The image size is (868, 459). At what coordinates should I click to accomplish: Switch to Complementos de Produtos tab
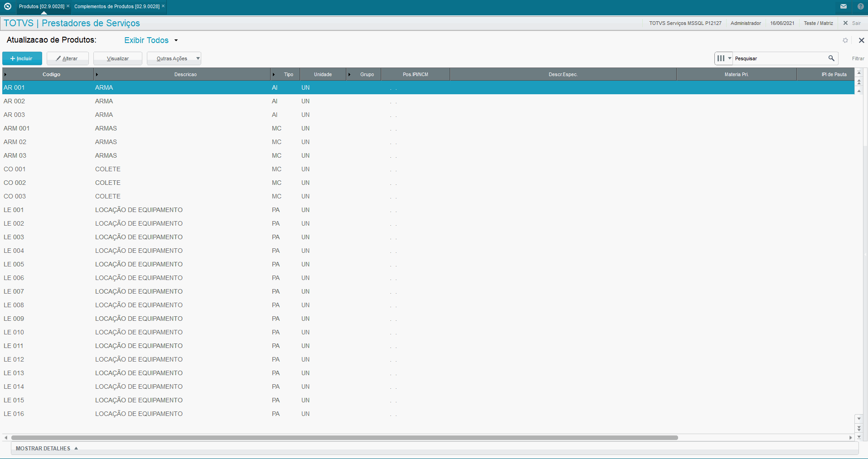(x=116, y=6)
